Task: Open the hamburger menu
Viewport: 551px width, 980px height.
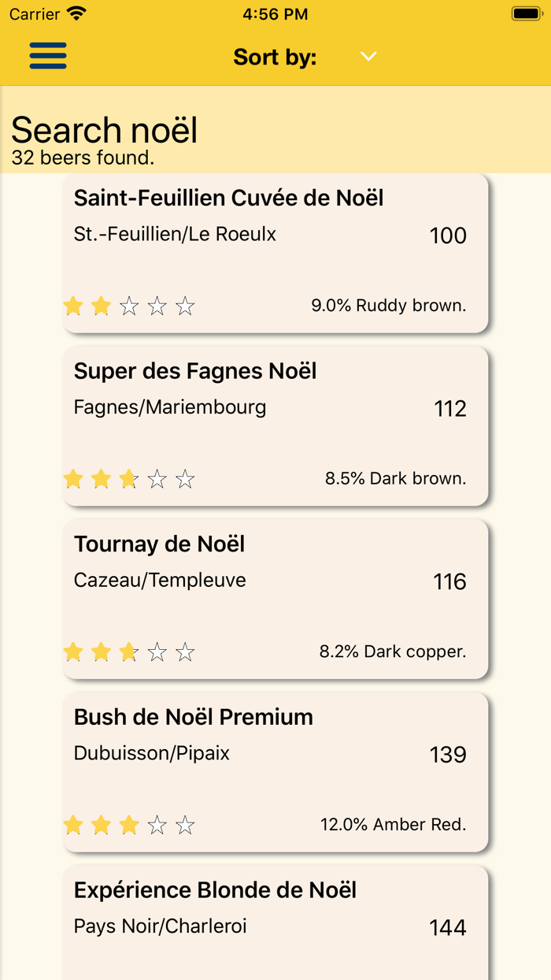Action: pyautogui.click(x=48, y=56)
